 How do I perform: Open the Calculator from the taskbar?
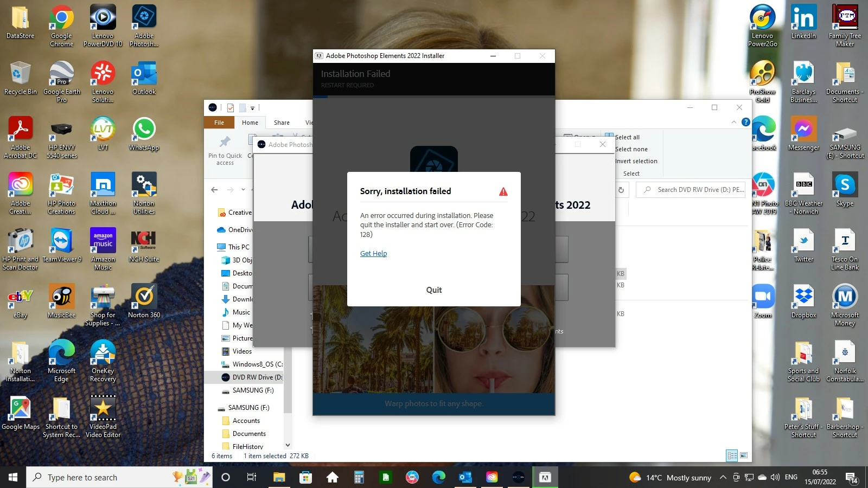click(359, 477)
